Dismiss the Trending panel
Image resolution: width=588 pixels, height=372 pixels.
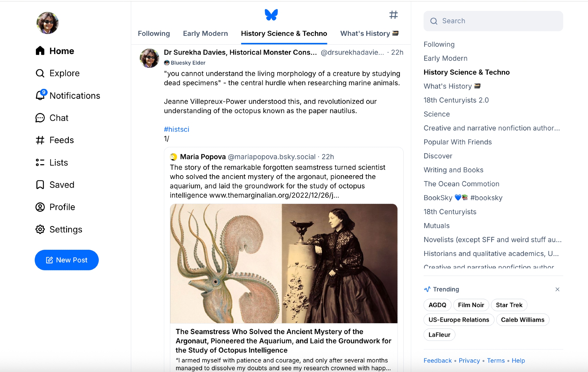click(557, 289)
